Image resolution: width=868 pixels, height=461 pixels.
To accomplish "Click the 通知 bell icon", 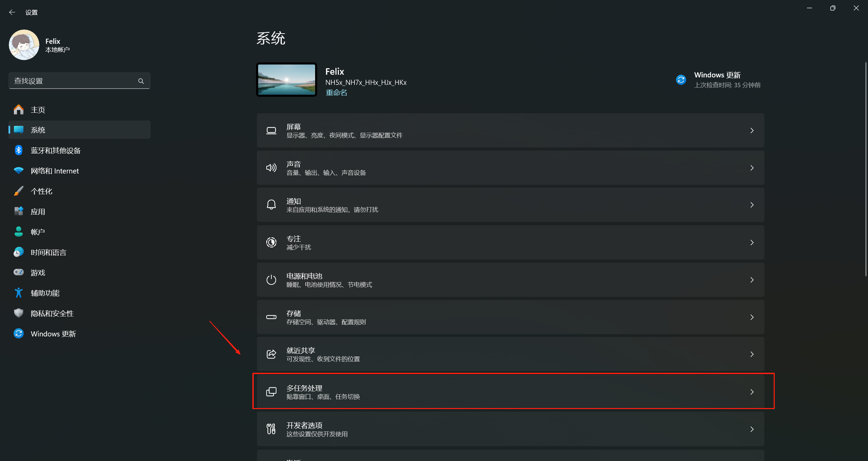I will (271, 205).
